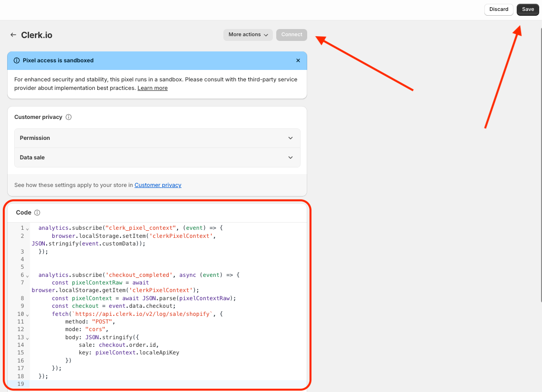Fold the body block at line 13

[x=28, y=338]
